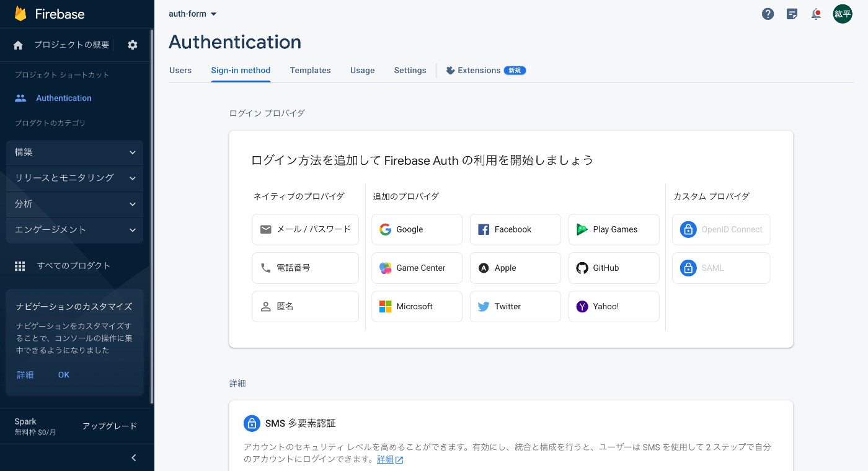Choose the Play Games provider
The width and height of the screenshot is (868, 471).
tap(614, 229)
